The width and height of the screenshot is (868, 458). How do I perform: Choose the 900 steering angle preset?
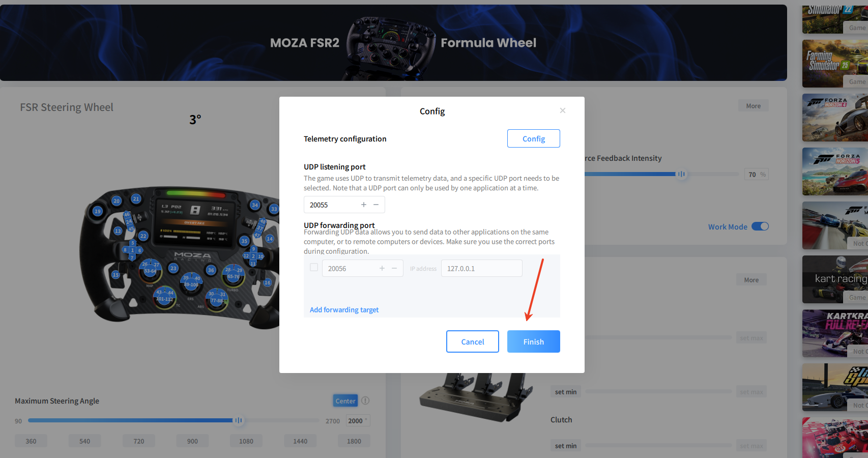(x=192, y=441)
